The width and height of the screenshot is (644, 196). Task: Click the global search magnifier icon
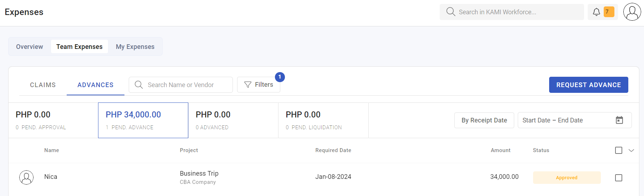click(451, 12)
